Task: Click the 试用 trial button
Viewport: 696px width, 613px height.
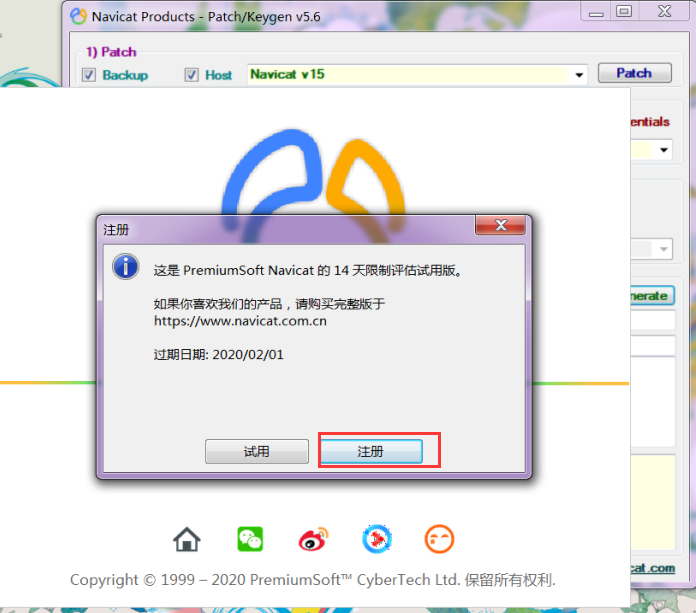Action: pos(257,451)
